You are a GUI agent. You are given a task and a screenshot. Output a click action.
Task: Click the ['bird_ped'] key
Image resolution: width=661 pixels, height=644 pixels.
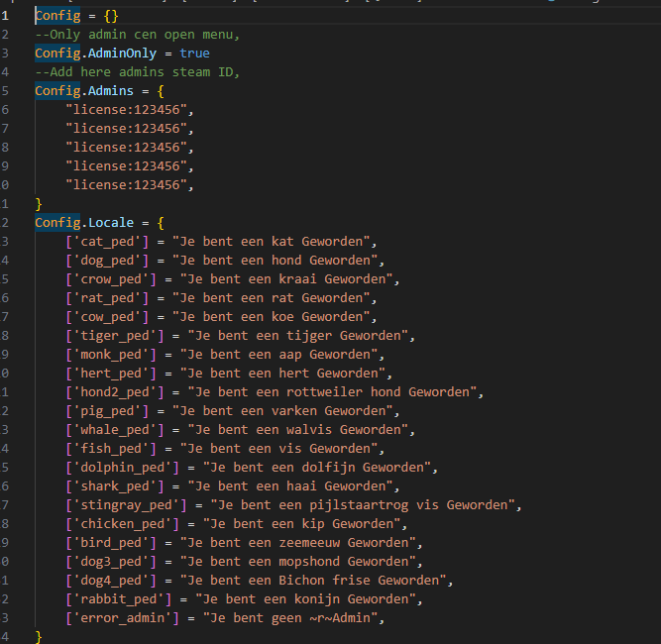(111, 543)
